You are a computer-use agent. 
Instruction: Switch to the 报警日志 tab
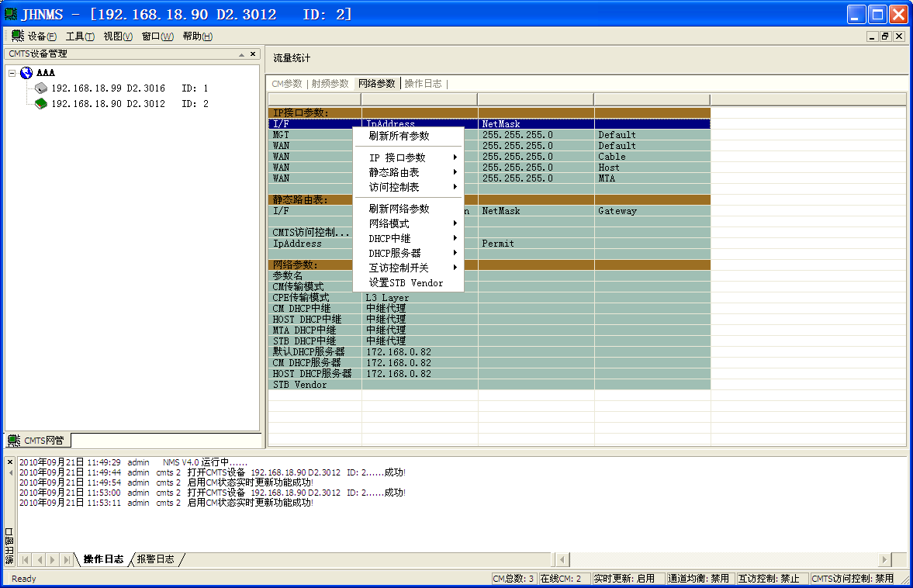coord(155,559)
